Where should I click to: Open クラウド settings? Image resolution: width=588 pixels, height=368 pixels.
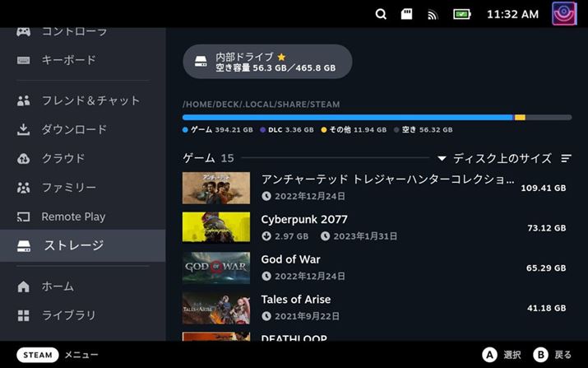[82, 158]
